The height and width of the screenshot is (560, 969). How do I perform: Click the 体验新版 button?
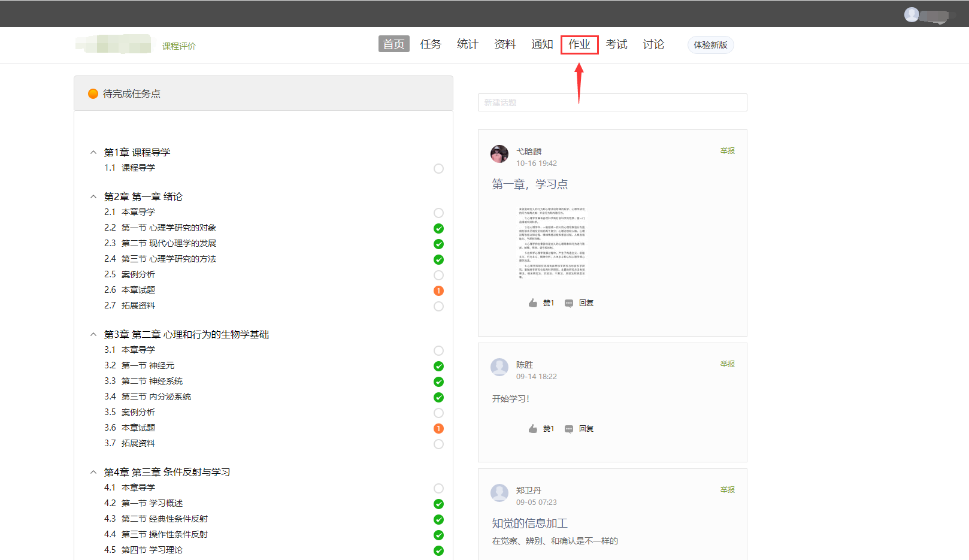pos(710,45)
